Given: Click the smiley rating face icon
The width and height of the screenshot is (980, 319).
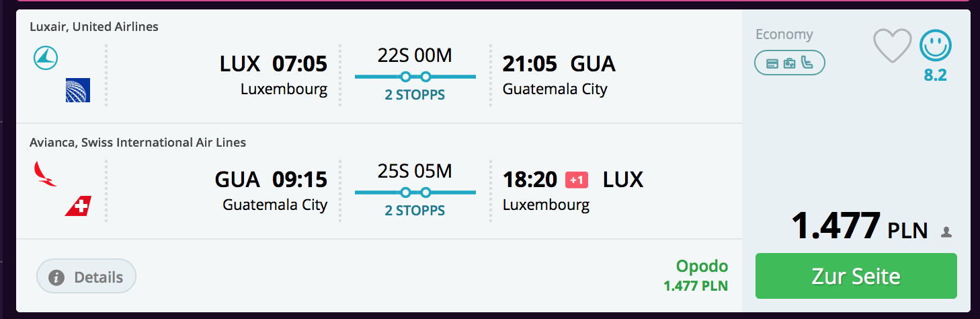Looking at the screenshot, I should point(935,46).
